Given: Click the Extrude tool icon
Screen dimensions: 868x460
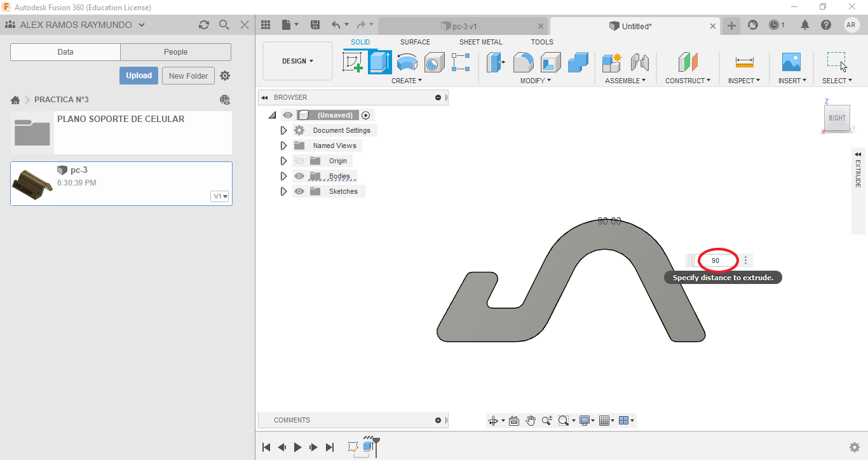Looking at the screenshot, I should point(379,62).
